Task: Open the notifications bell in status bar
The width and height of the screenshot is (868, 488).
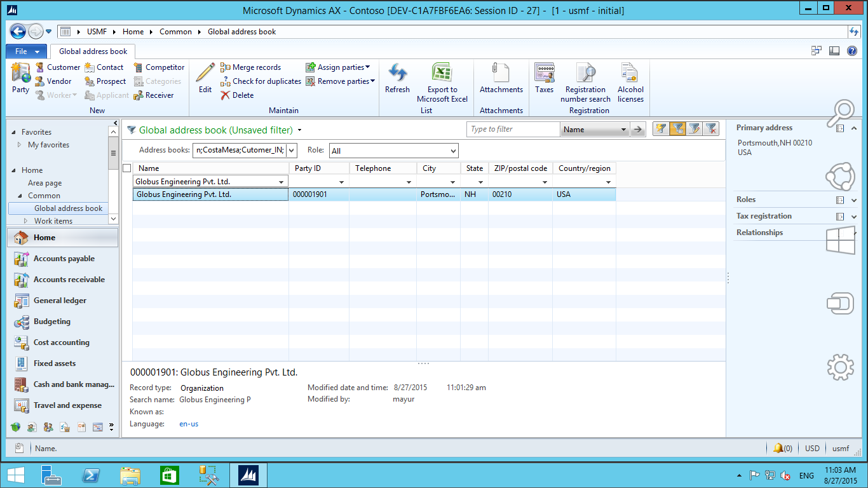Action: 782,448
